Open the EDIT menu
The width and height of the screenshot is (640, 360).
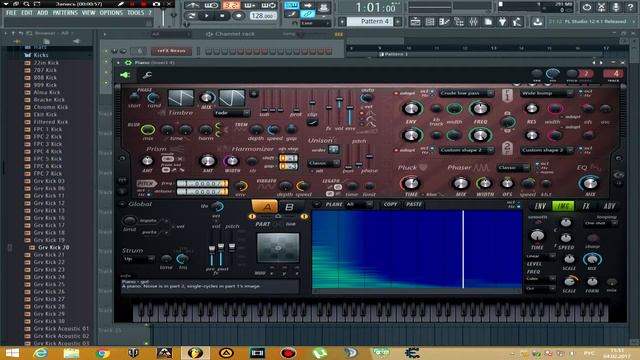tap(27, 13)
